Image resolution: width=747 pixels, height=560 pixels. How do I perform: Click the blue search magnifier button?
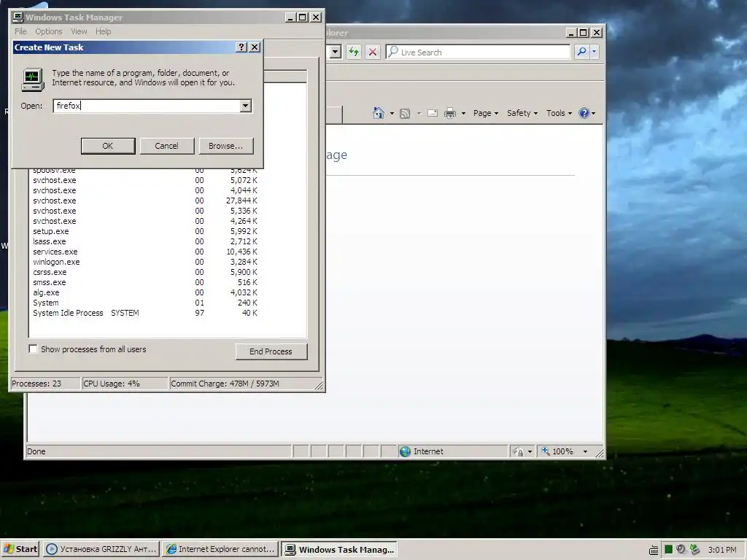click(x=581, y=52)
